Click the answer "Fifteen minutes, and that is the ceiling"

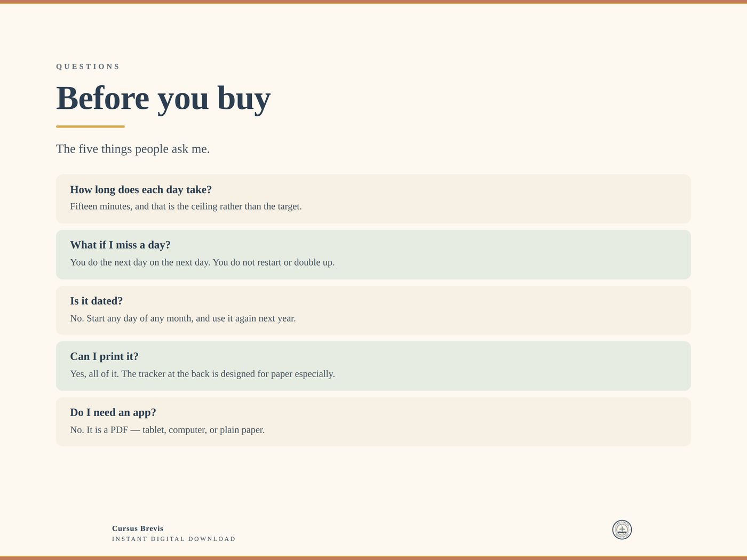tap(186, 206)
